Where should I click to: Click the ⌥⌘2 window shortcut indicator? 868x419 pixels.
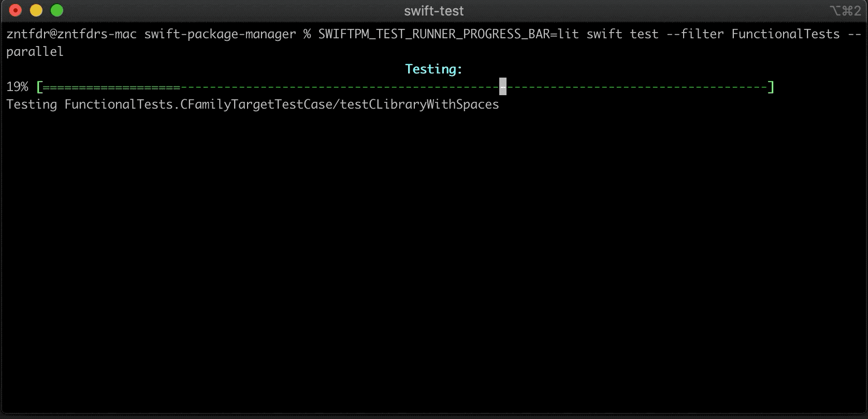(844, 11)
